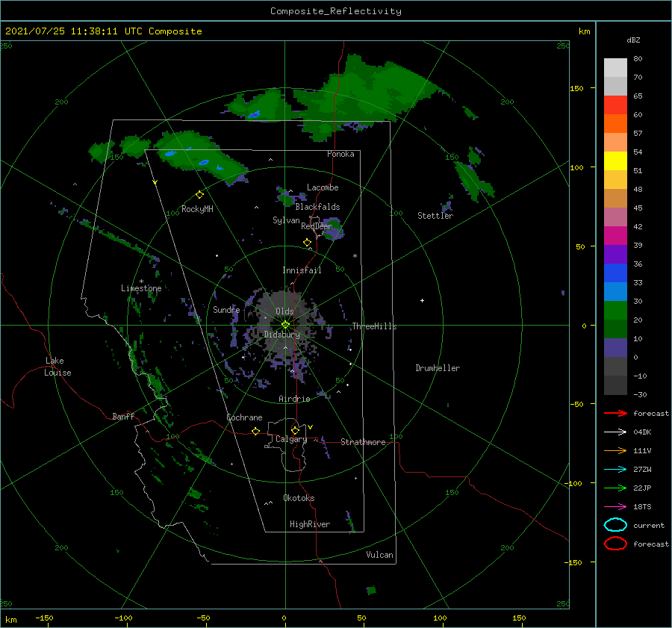Click the Sundre label
This screenshot has height=628, width=672.
[x=226, y=309]
